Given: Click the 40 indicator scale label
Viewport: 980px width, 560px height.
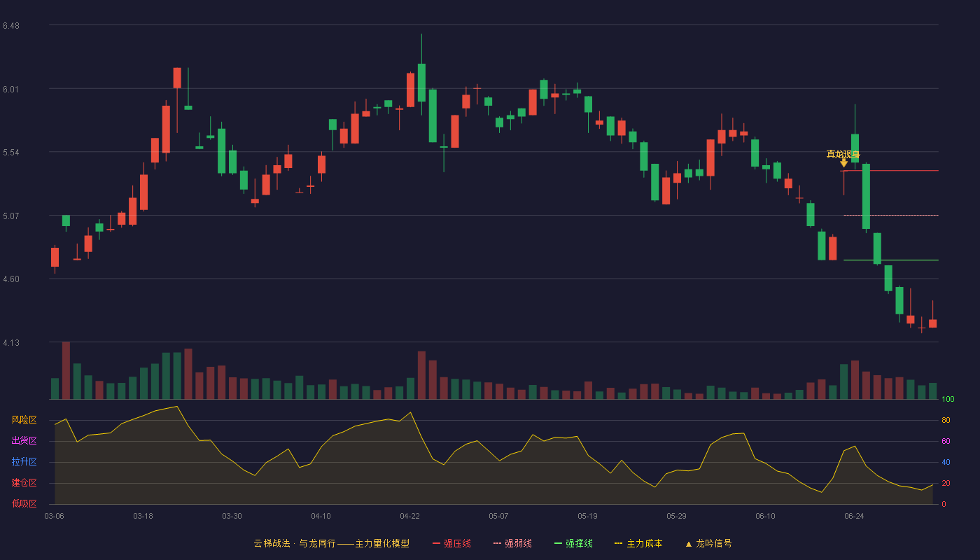Looking at the screenshot, I should 946,463.
